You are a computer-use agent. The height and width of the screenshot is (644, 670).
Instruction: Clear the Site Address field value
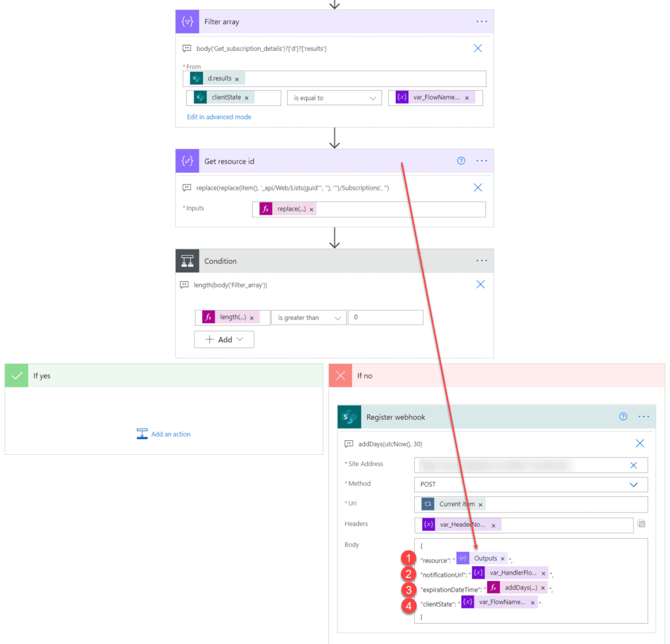coord(633,465)
